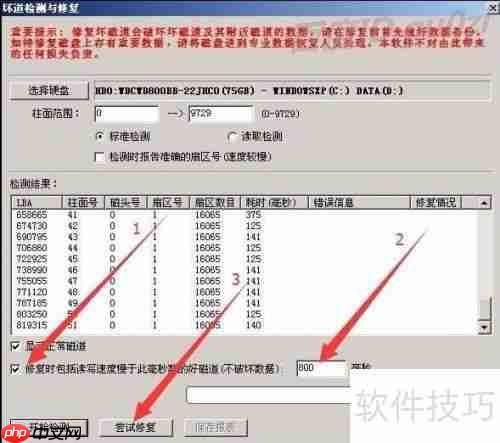Screen dimensions: 500x443
Task: Close the 坏道检测与修复 dialog
Action: pos(494,7)
